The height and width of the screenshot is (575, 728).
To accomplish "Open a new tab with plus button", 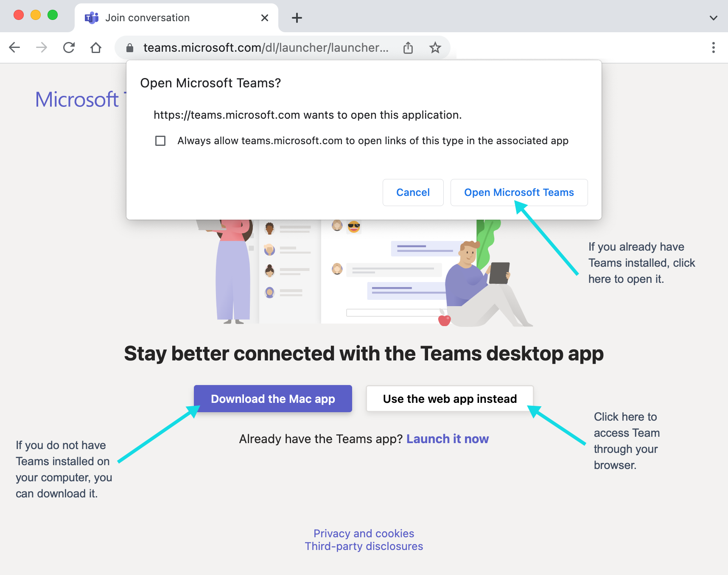I will 297,18.
